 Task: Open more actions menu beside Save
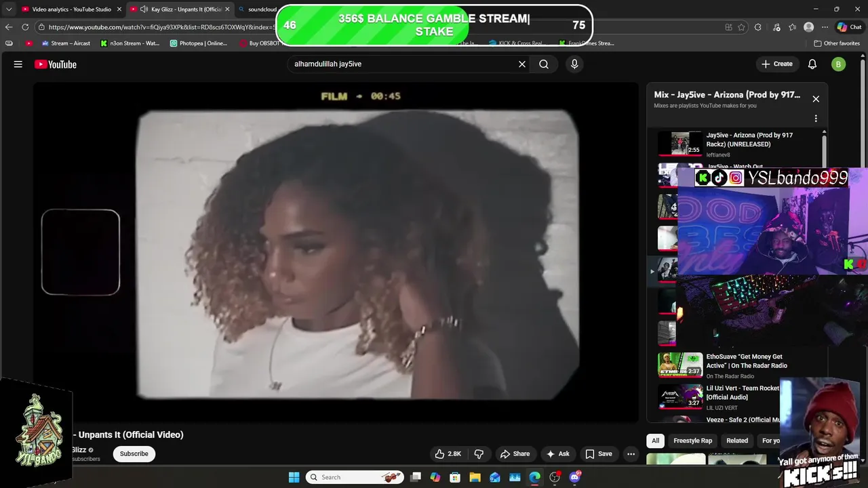(x=631, y=454)
